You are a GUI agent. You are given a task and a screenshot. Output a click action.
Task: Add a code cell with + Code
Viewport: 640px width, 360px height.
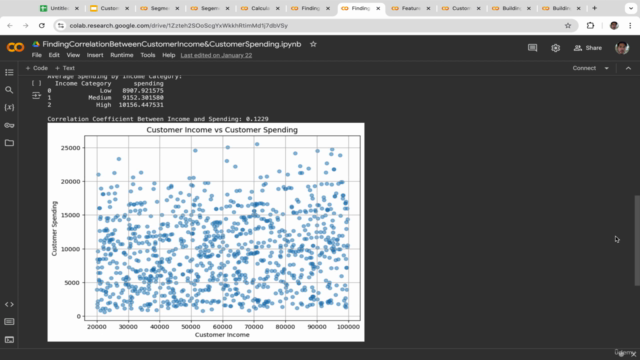pos(37,68)
